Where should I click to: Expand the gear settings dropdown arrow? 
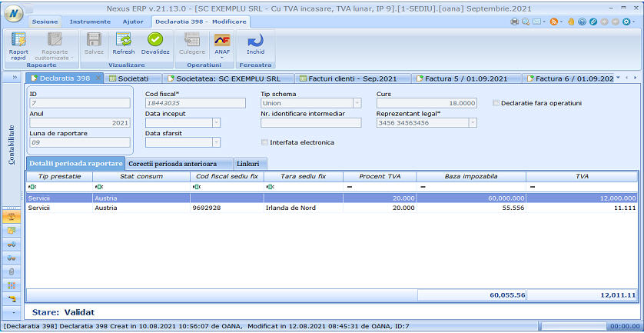(x=633, y=22)
